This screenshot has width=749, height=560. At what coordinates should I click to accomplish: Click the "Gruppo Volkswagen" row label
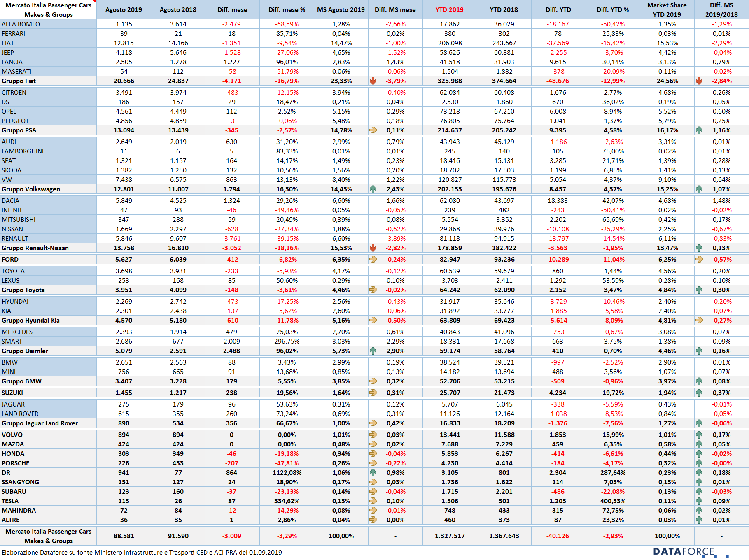coord(31,189)
